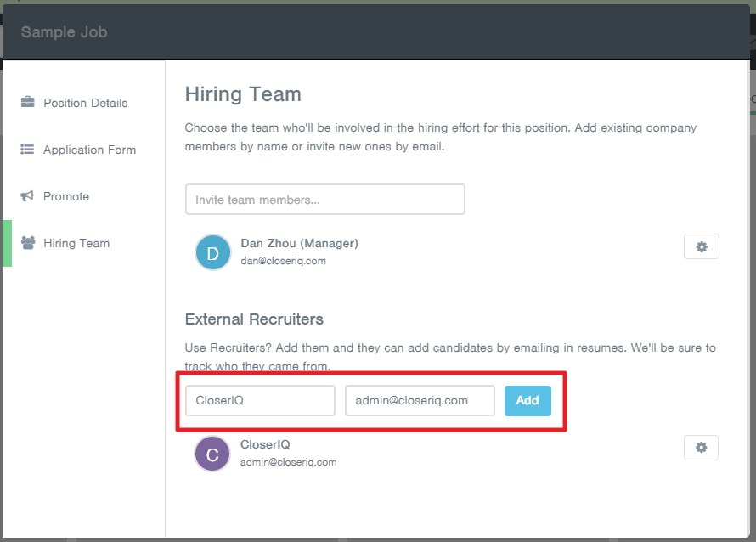
Task: Click the dan@closeriq.com email address
Action: 283,261
